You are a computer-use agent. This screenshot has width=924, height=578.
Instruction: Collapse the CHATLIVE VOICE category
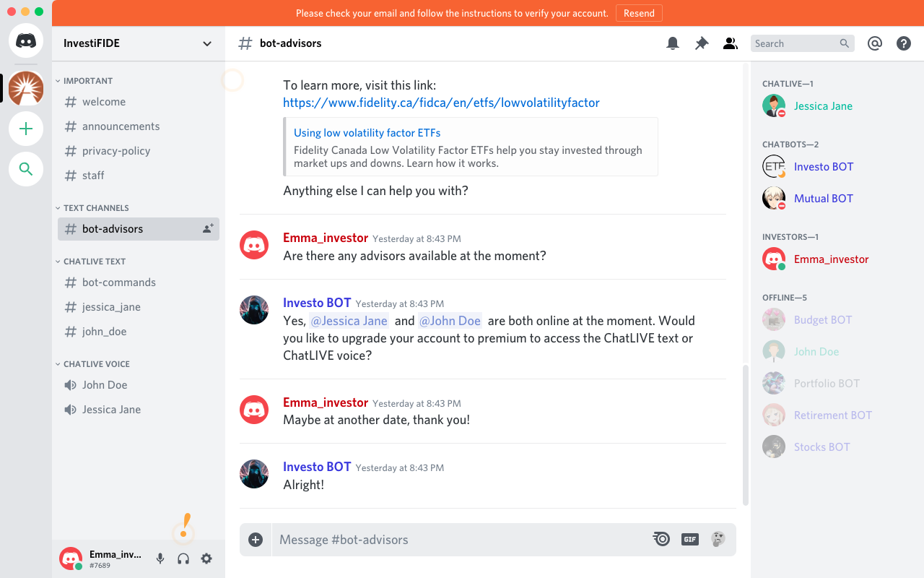tap(93, 364)
